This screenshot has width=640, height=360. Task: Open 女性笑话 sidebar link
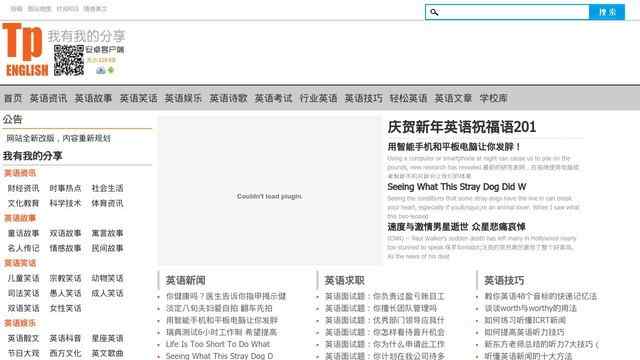(65, 308)
